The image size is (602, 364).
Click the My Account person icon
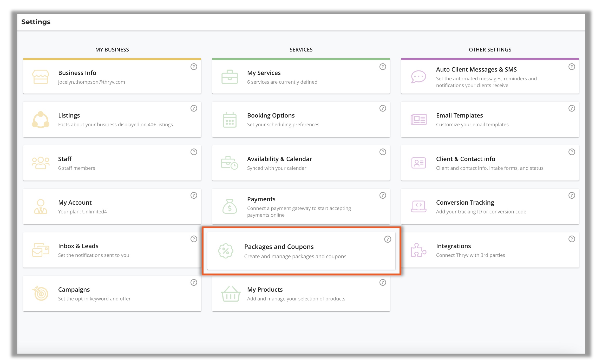point(41,207)
